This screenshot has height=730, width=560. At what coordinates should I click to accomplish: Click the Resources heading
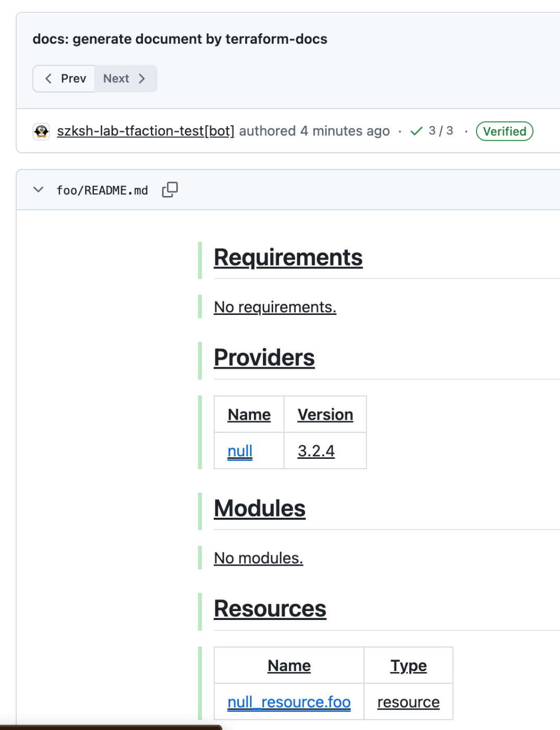(270, 609)
